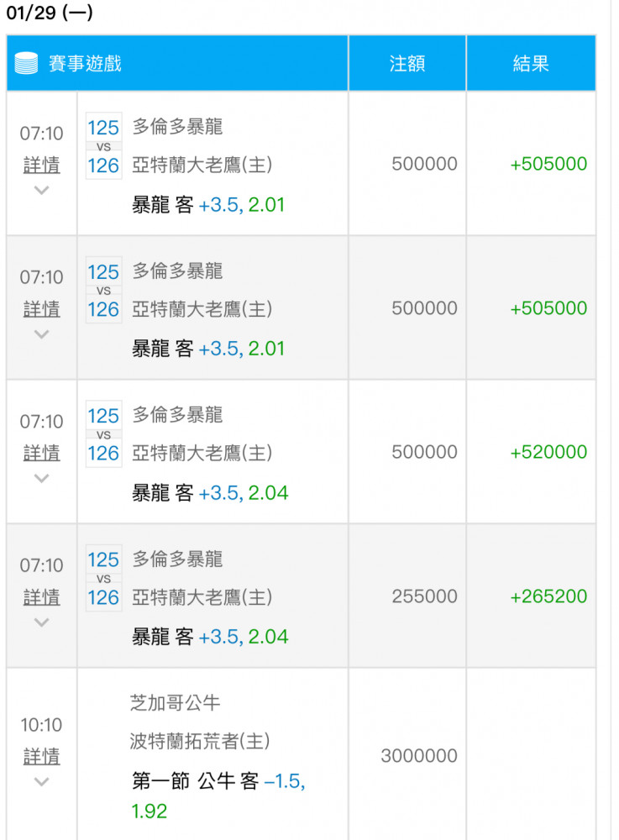
Task: Expand chevron under the 10:10 bet's 詳情
Action: click(x=41, y=781)
